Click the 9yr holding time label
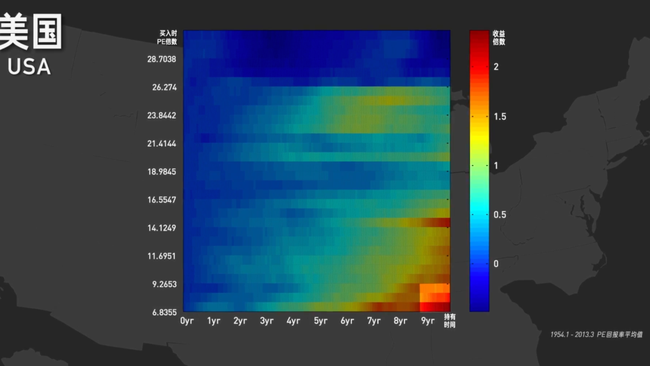 tap(427, 321)
